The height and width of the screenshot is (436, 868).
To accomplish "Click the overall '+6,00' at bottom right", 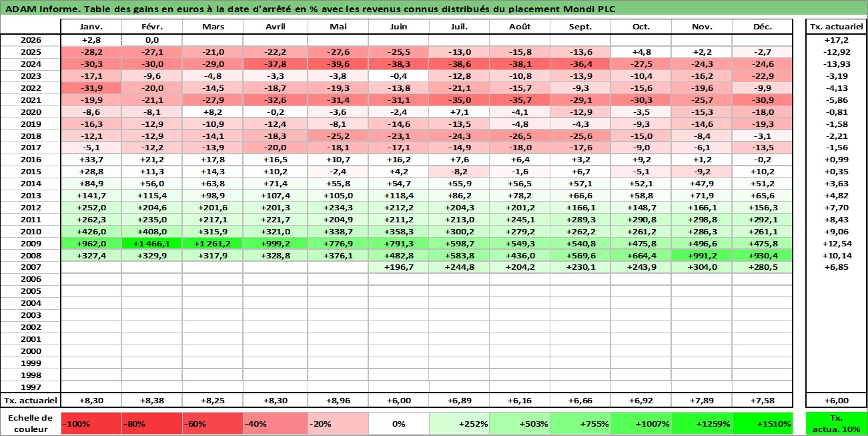I will click(x=837, y=401).
